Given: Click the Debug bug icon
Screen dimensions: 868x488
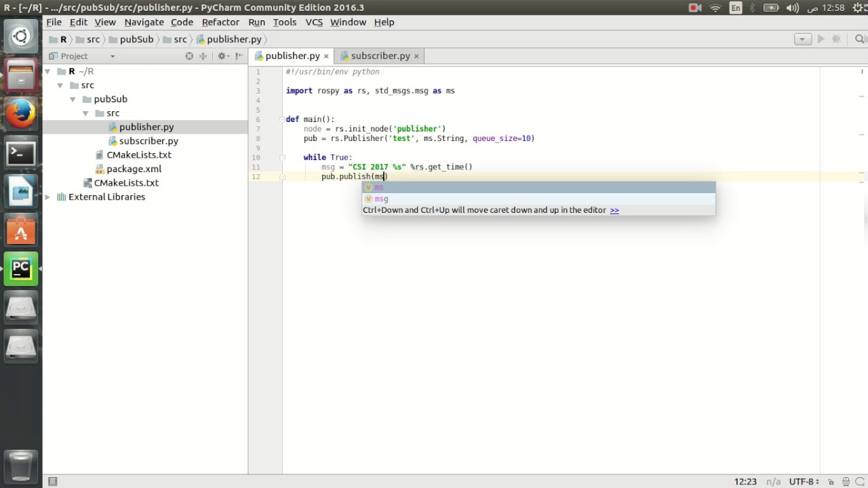Looking at the screenshot, I should coord(837,39).
